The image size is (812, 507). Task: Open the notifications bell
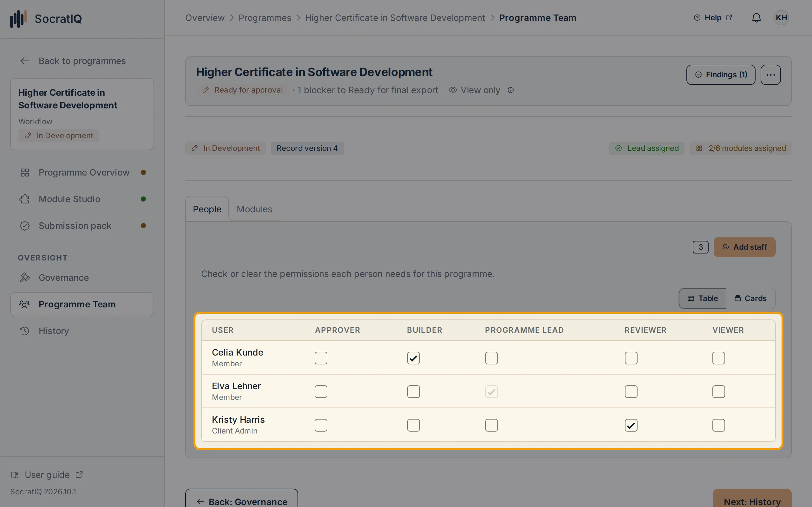coord(756,18)
